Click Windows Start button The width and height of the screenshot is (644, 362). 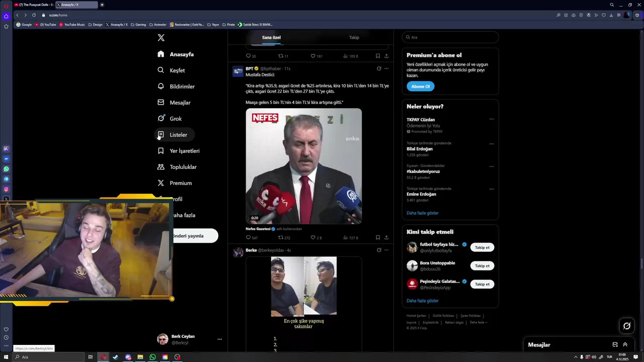[6, 357]
